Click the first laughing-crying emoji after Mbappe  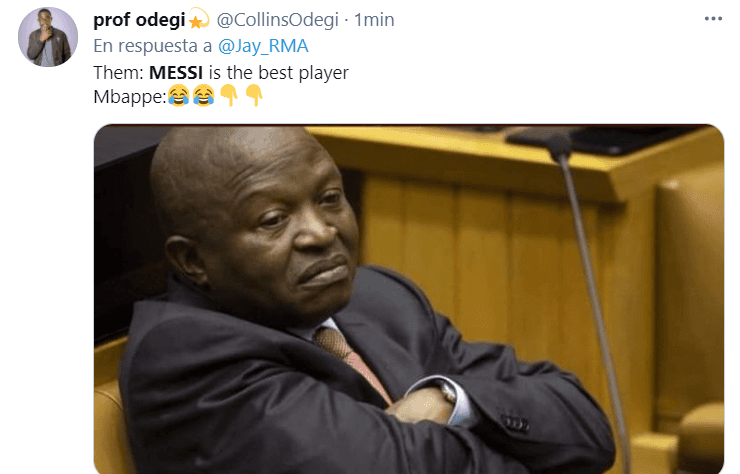[179, 96]
